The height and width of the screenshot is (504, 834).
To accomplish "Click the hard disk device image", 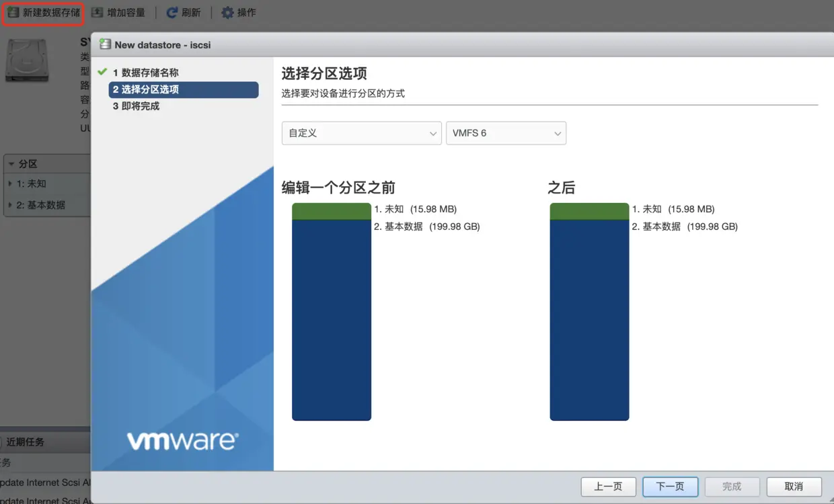I will [27, 60].
